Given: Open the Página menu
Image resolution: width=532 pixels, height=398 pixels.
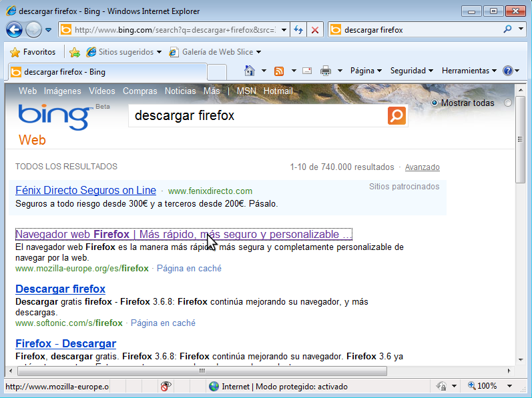Looking at the screenshot, I should [x=366, y=71].
